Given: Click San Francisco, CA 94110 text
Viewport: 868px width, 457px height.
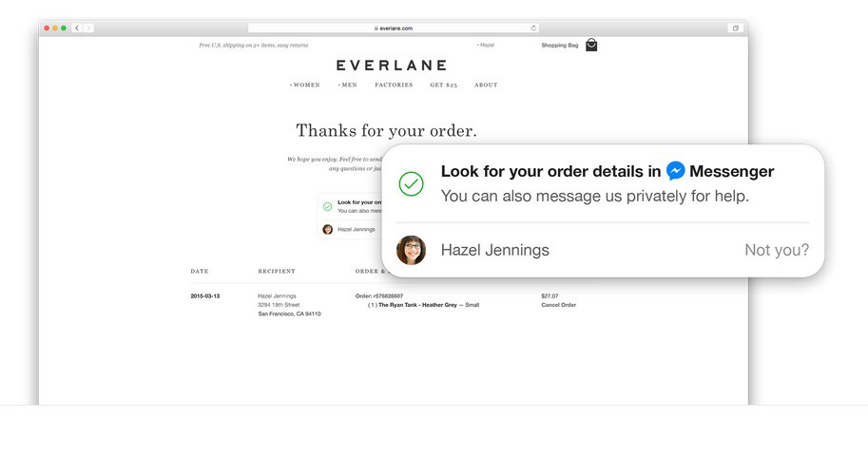Looking at the screenshot, I should click(290, 314).
